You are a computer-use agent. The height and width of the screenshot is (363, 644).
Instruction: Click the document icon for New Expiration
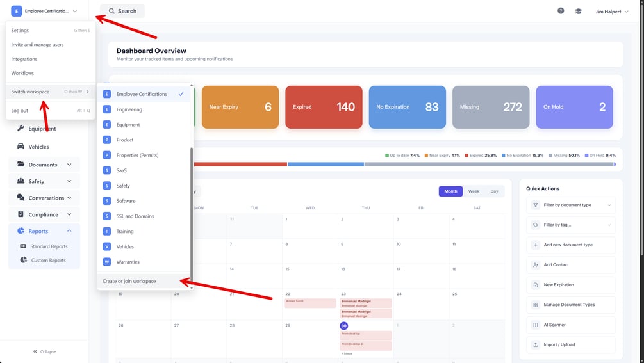(536, 285)
